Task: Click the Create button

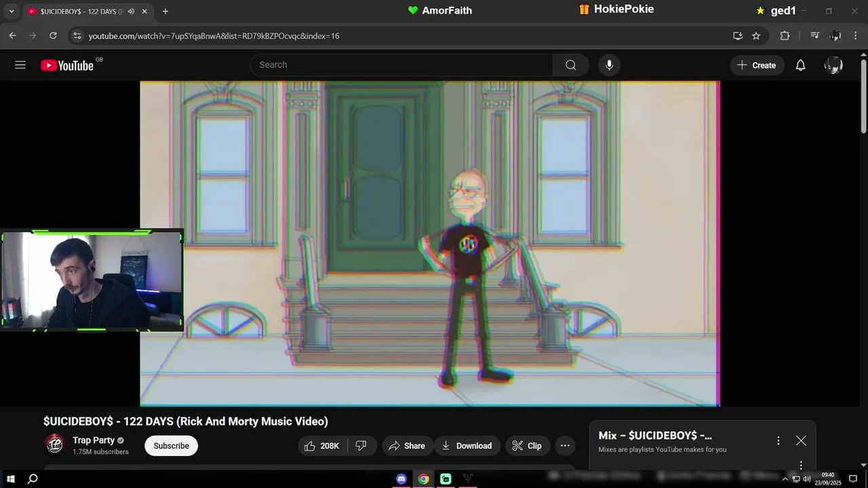Action: click(757, 65)
